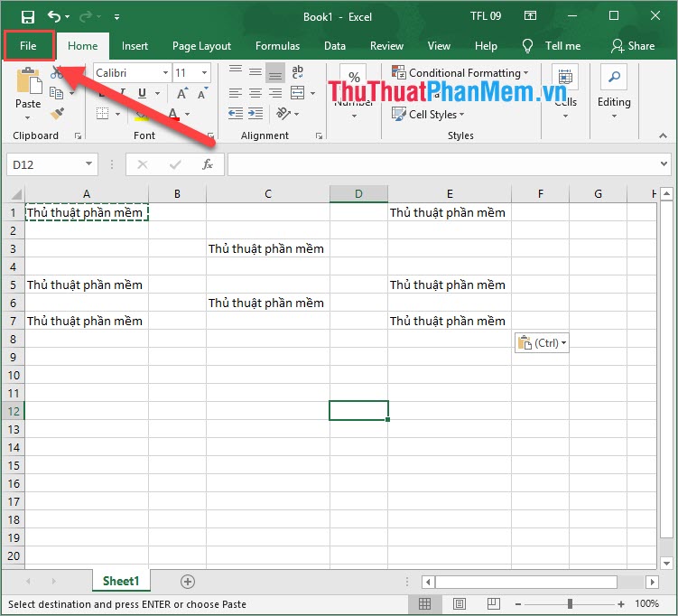Expand Conditional Formatting menu
The image size is (678, 616).
(460, 72)
